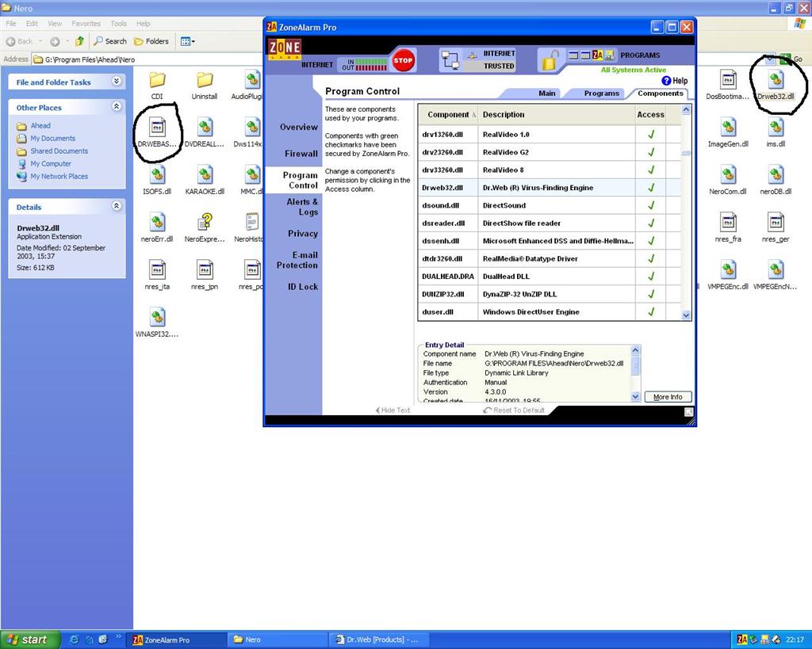This screenshot has width=812, height=649.
Task: Switch to the Programs tab
Action: (x=601, y=94)
